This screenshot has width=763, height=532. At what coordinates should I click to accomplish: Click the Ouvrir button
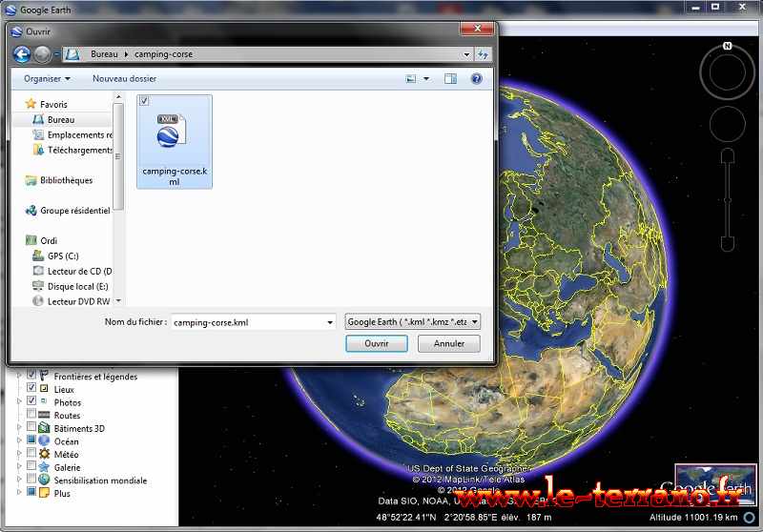pyautogui.click(x=376, y=343)
